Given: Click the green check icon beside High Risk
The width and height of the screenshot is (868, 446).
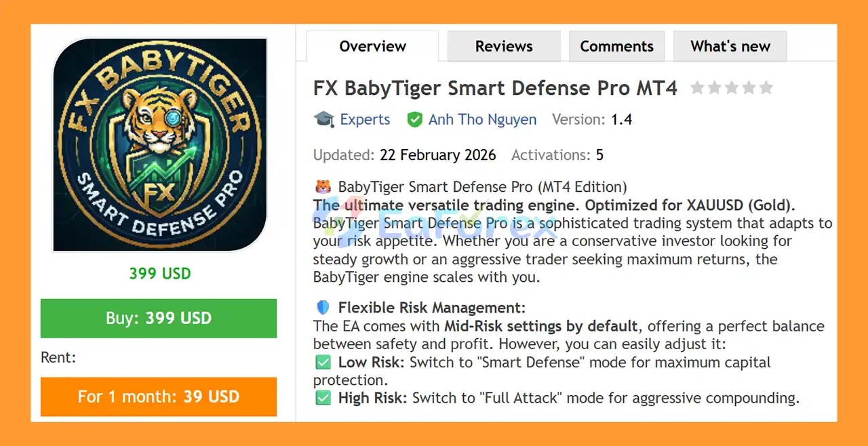Looking at the screenshot, I should (323, 398).
